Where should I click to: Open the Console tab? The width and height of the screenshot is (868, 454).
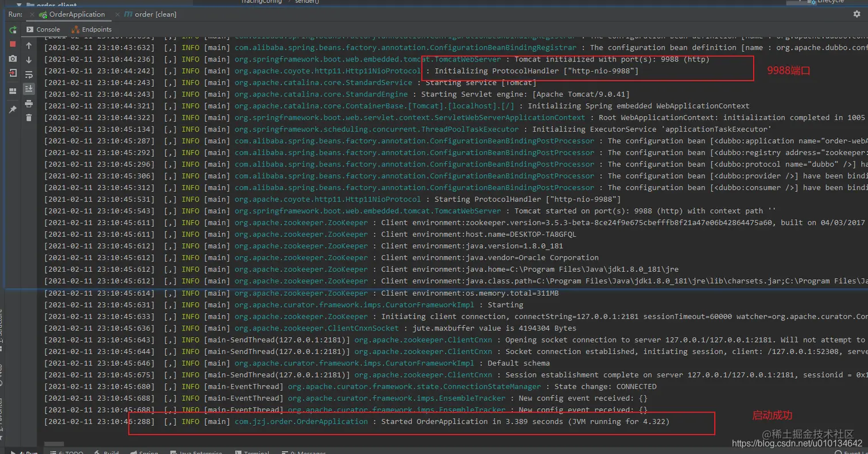pos(43,29)
